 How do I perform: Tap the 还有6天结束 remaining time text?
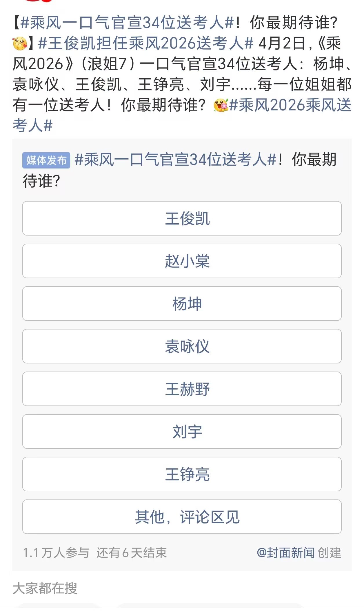click(132, 553)
